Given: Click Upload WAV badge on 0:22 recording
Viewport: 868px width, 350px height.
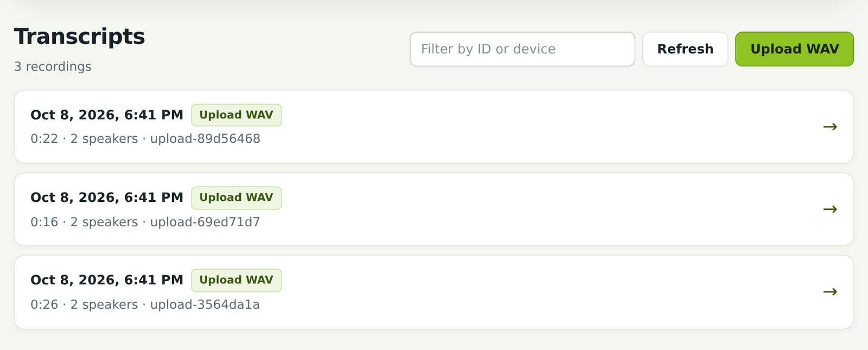Looking at the screenshot, I should point(236,115).
